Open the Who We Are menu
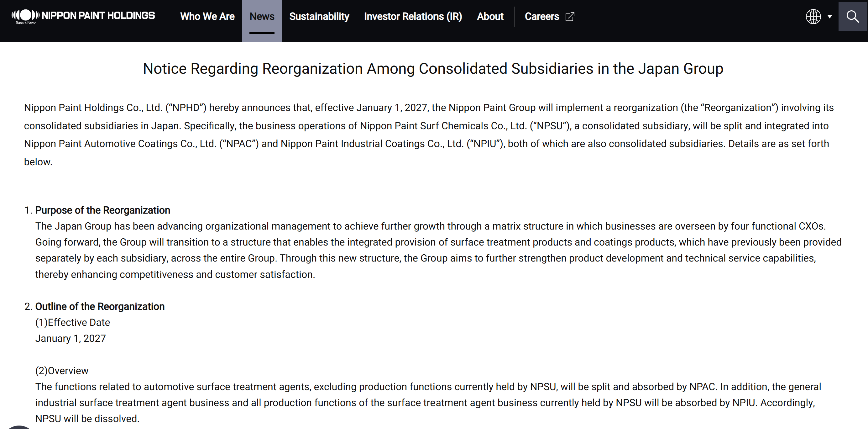The height and width of the screenshot is (429, 868). 207,17
